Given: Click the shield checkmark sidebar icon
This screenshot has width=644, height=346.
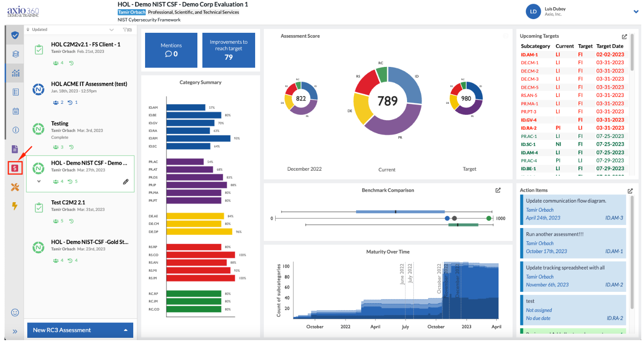Looking at the screenshot, I should pos(15,35).
